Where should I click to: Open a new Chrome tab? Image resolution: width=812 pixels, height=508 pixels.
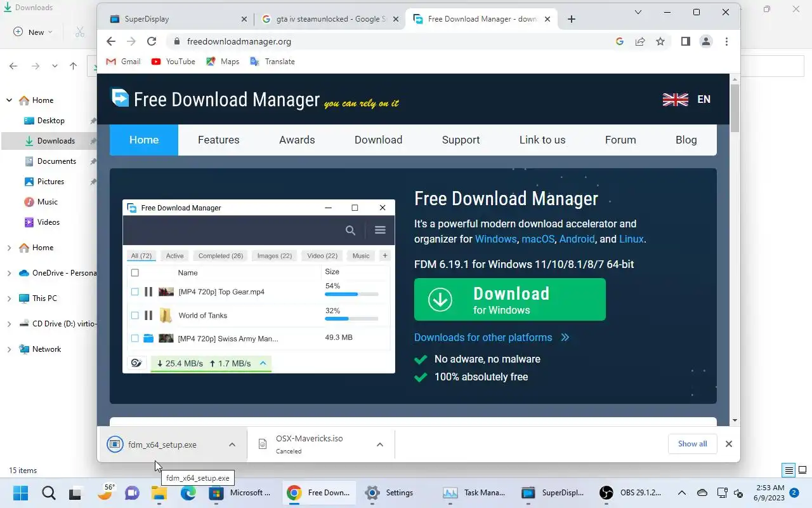(x=571, y=19)
